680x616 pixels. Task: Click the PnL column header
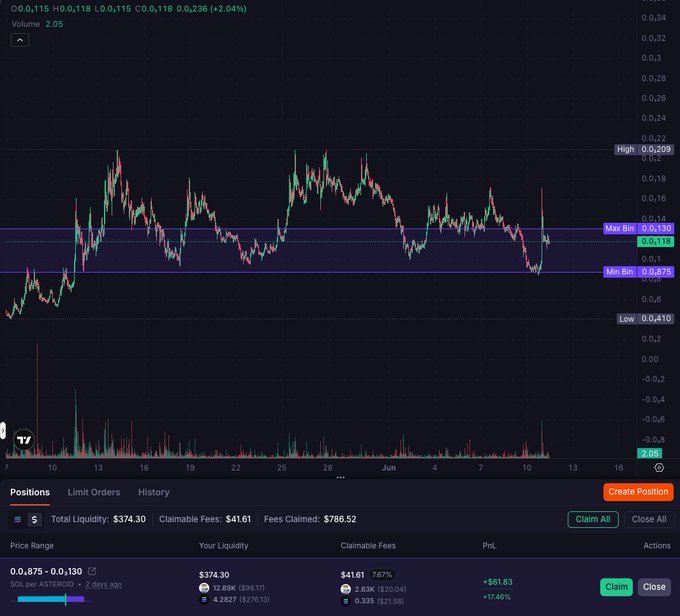489,546
